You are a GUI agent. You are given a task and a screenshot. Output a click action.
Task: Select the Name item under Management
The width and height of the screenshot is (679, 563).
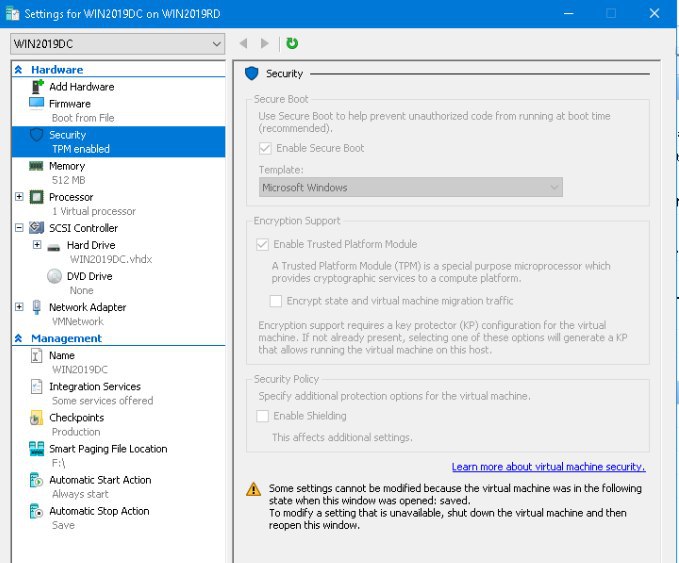[62, 356]
